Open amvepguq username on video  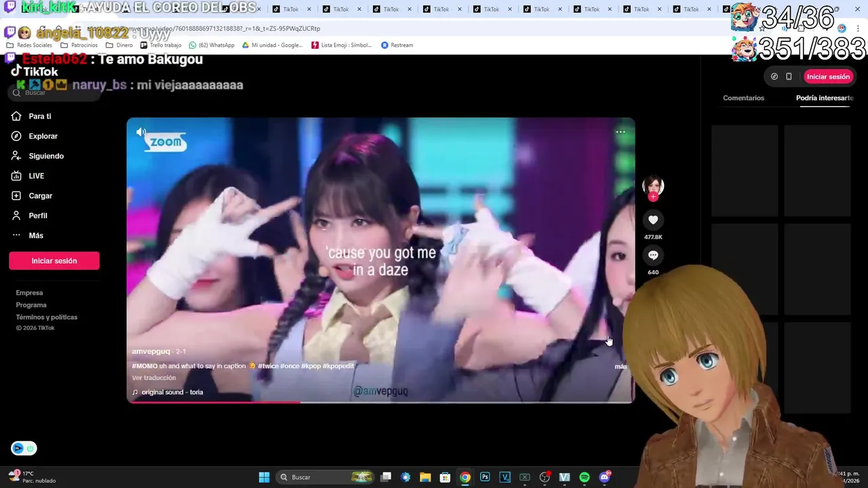(x=151, y=352)
